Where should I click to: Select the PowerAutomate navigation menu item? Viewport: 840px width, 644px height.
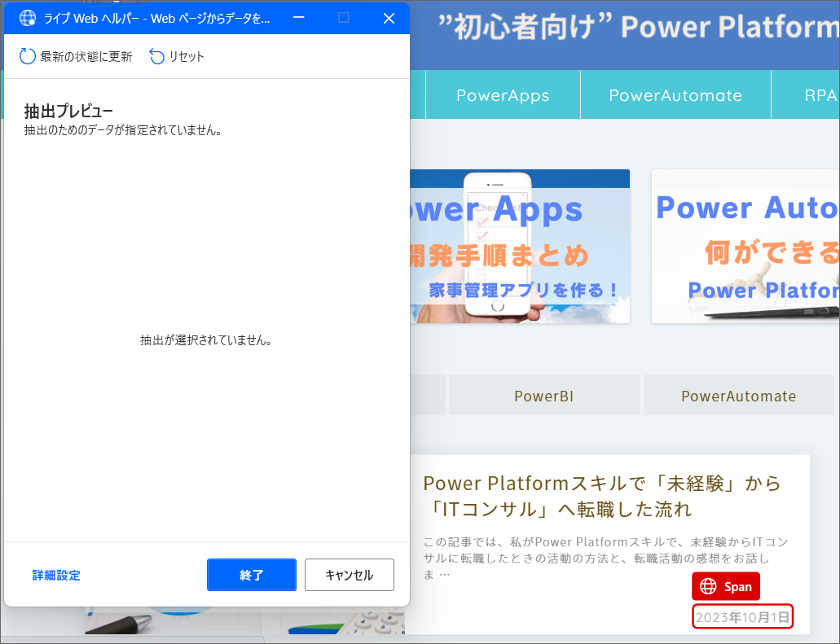pos(675,94)
